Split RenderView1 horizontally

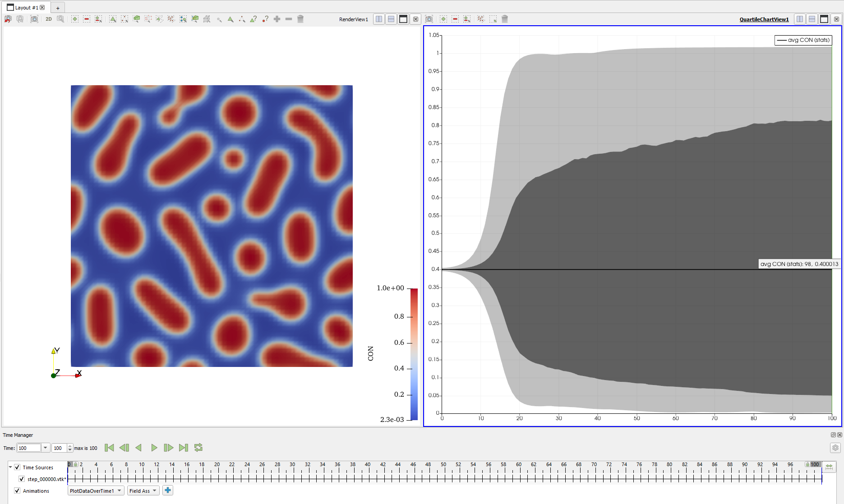(379, 19)
